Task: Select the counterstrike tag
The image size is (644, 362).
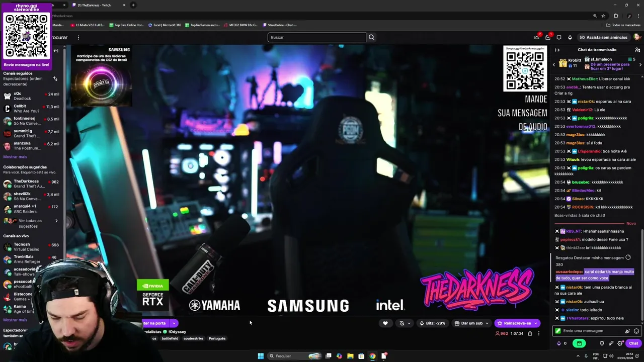Action: (x=193, y=338)
